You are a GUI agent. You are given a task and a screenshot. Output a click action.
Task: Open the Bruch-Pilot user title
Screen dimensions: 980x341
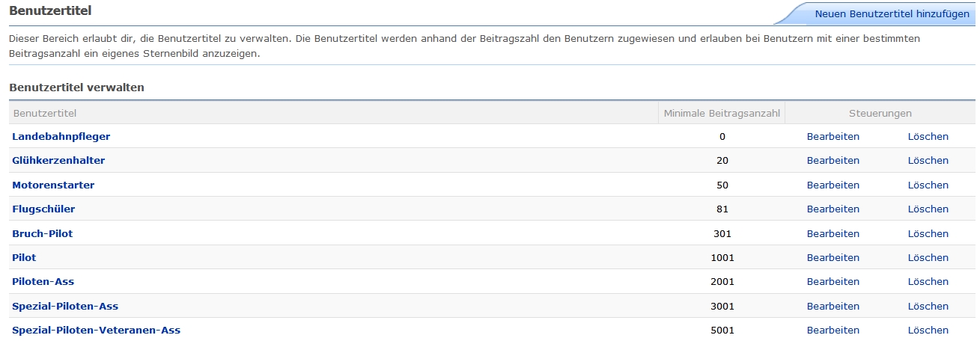(x=43, y=233)
